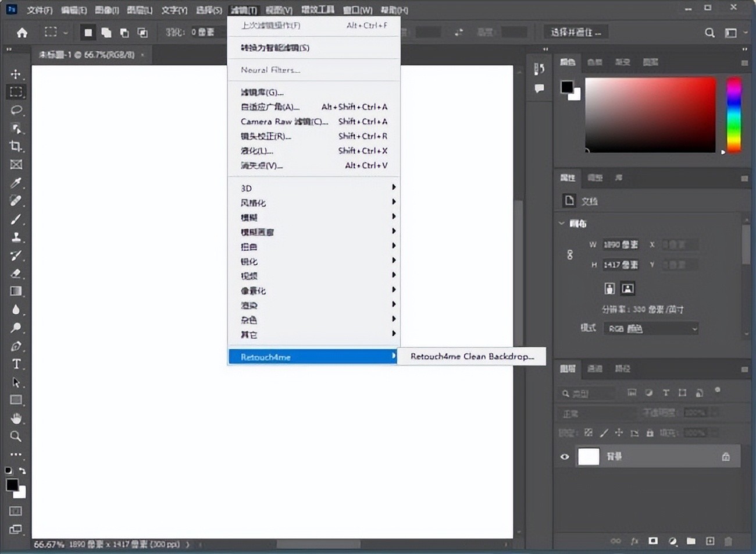756x554 pixels.
Task: Select the Eyedropper tool
Action: click(16, 183)
